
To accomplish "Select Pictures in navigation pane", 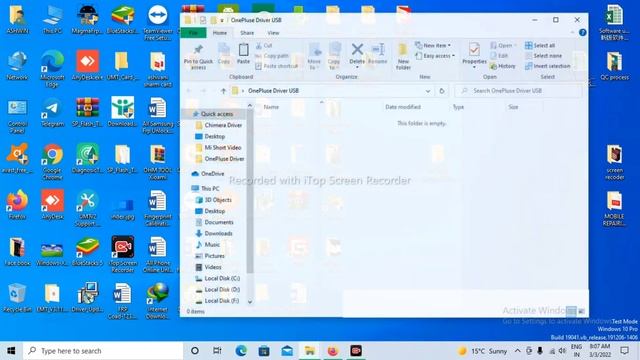I will tap(214, 256).
